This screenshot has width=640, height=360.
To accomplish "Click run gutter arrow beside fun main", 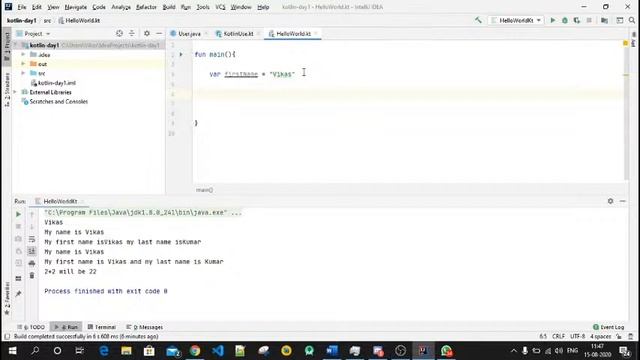I will click(x=181, y=54).
